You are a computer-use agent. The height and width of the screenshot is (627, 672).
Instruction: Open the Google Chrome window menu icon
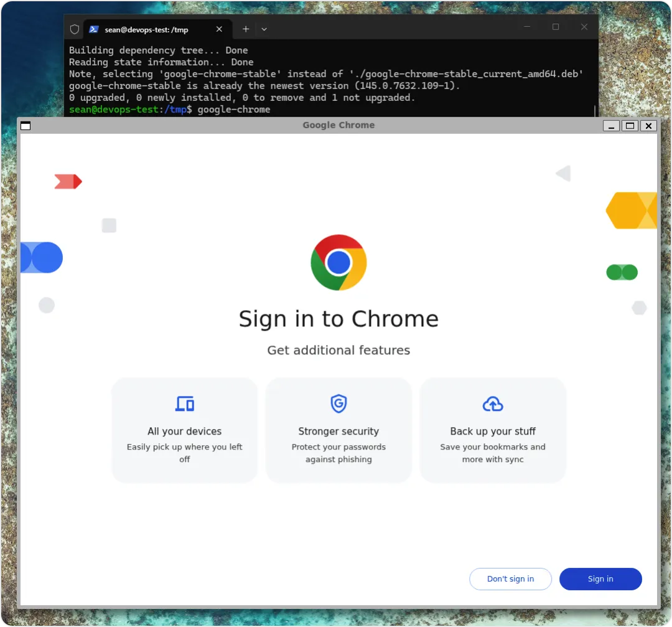[26, 126]
